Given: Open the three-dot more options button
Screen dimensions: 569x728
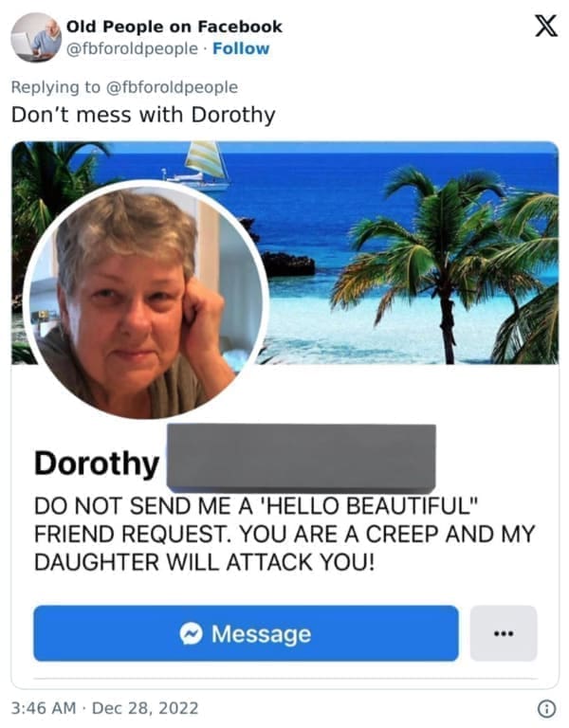Looking at the screenshot, I should point(504,633).
